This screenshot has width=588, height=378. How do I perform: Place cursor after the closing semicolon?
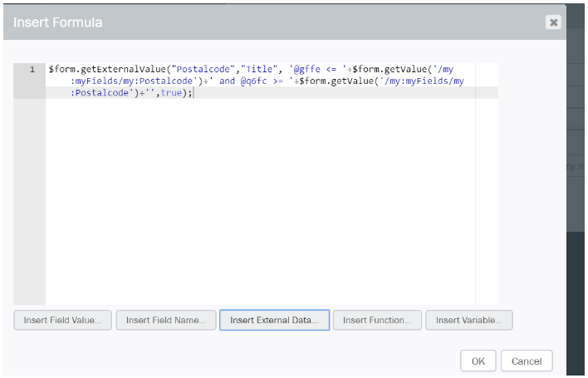tap(194, 93)
